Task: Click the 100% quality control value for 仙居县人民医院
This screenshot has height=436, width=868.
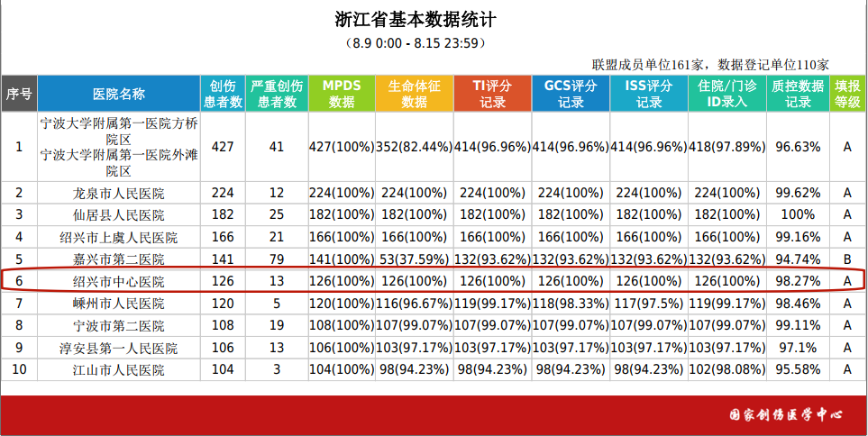Action: pyautogui.click(x=798, y=214)
